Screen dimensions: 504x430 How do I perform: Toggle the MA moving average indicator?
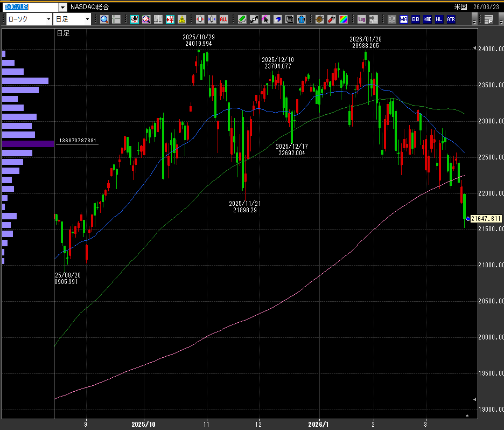click(403, 19)
